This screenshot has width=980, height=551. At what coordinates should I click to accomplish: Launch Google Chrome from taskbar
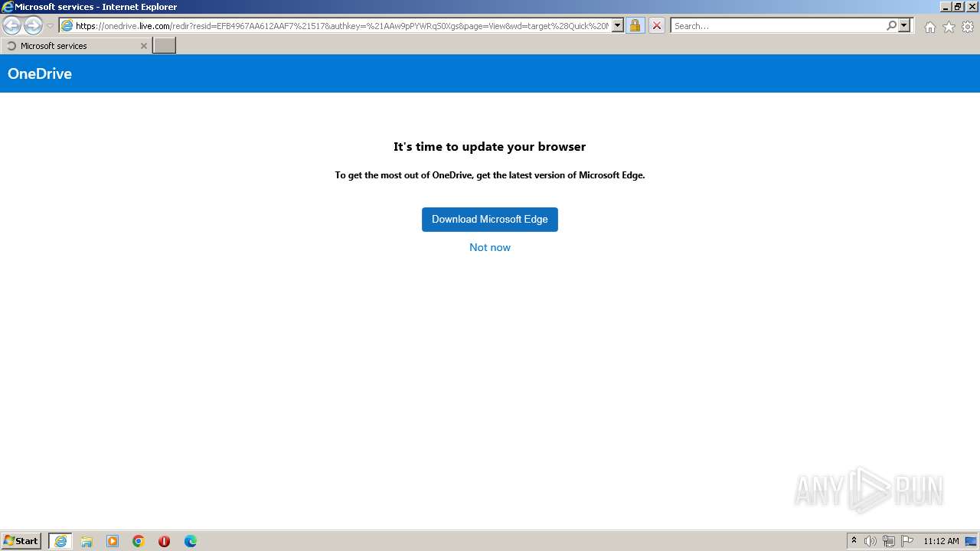pyautogui.click(x=139, y=541)
